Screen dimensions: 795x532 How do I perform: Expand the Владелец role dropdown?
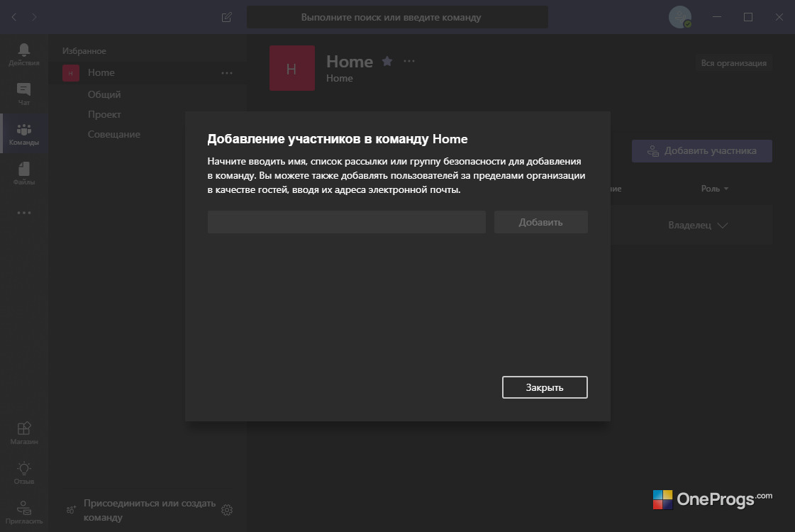(698, 225)
